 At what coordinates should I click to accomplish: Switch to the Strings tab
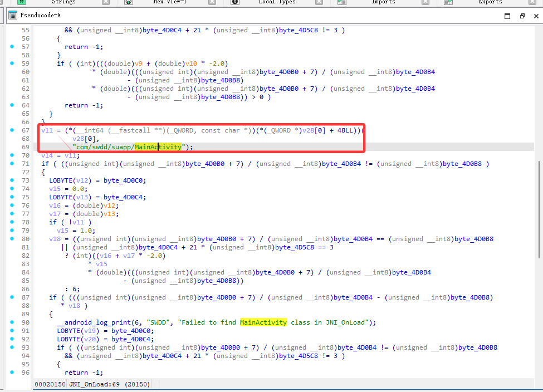pos(63,2)
